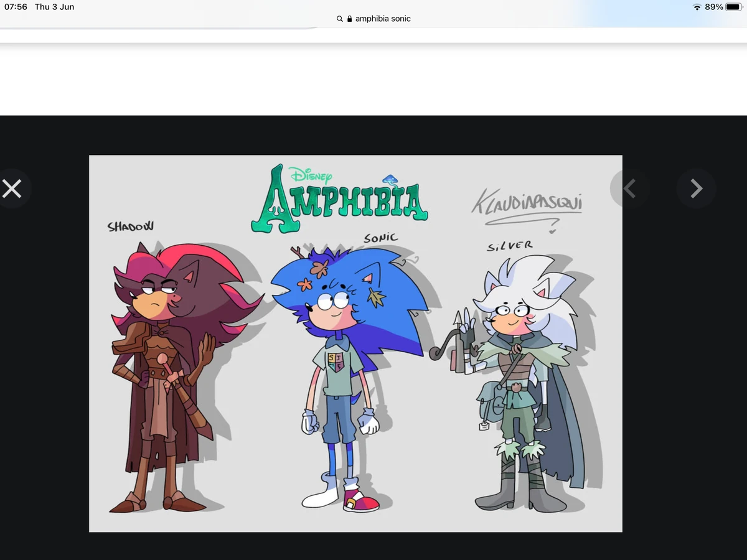
Task: Tap the battery icon in the status bar
Action: [734, 7]
